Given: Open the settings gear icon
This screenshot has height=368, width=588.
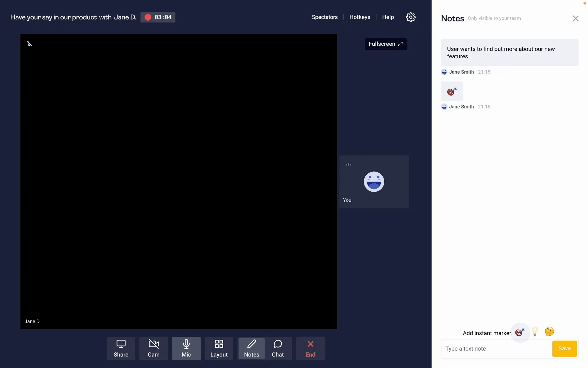Looking at the screenshot, I should click(411, 17).
